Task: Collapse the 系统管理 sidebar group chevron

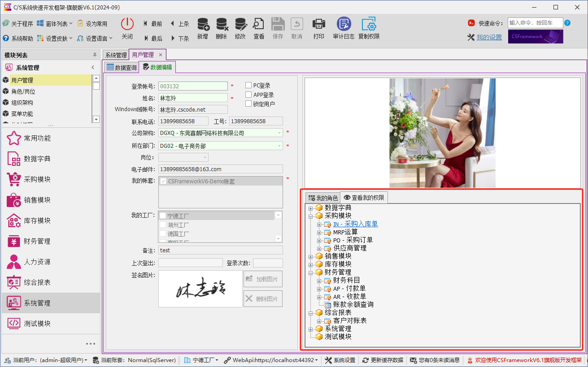Action: [x=93, y=68]
